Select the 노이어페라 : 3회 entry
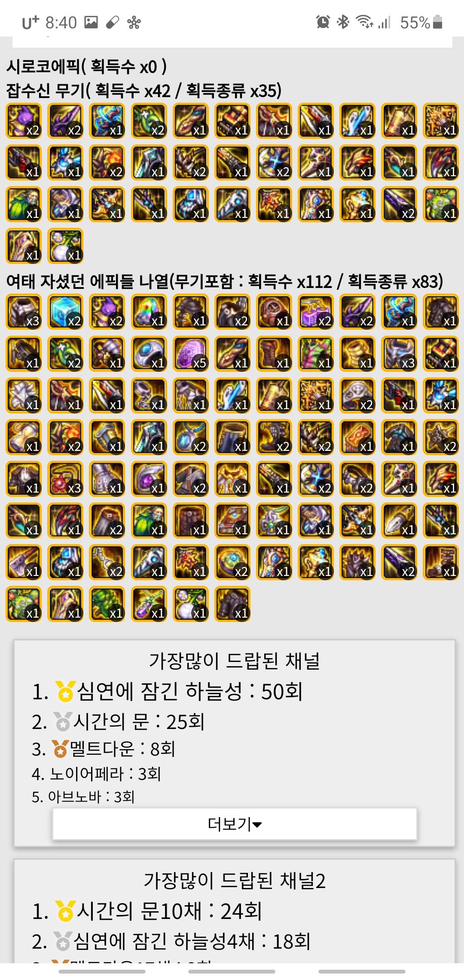Image resolution: width=464 pixels, height=980 pixels. click(x=105, y=774)
